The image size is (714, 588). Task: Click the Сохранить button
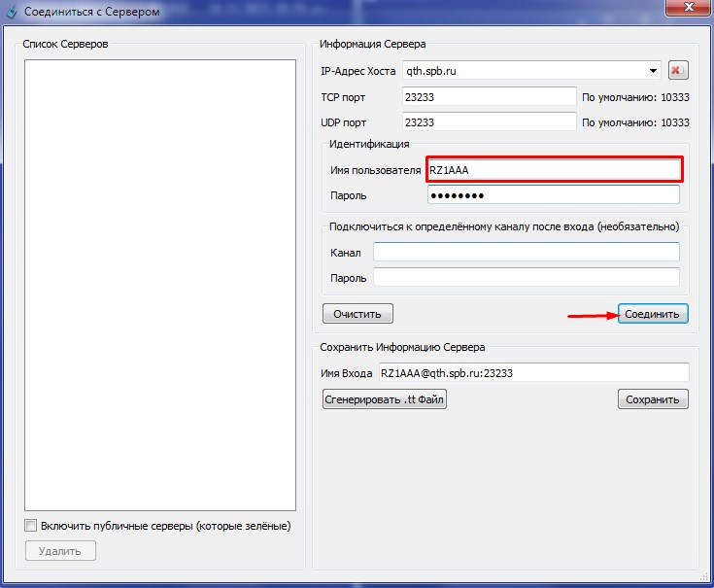pos(653,399)
